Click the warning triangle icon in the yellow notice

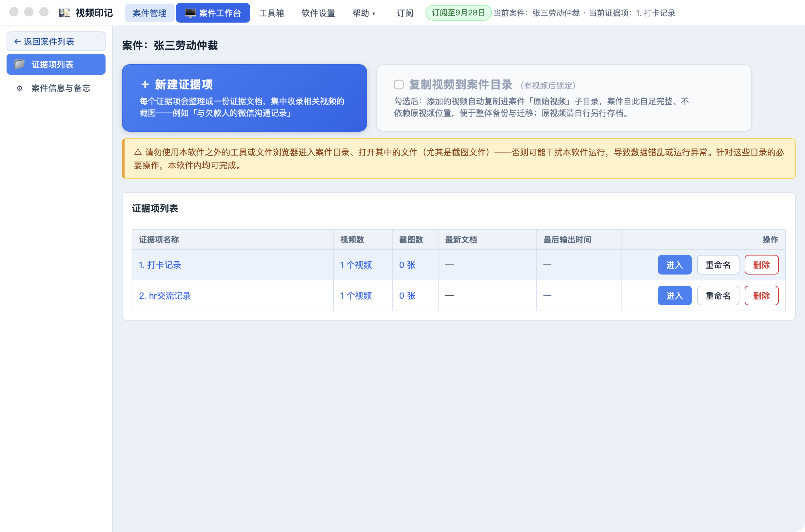tap(138, 152)
